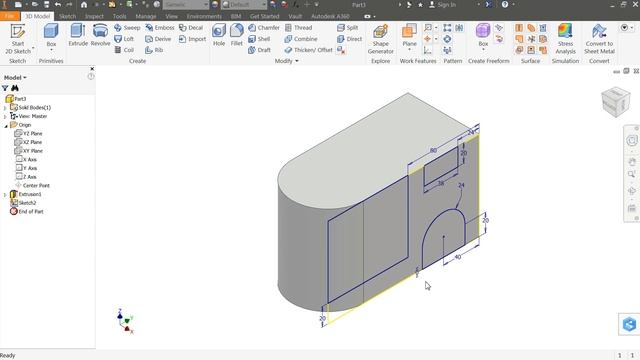Switch to the Inspect tab
The height and width of the screenshot is (360, 640).
(x=94, y=16)
